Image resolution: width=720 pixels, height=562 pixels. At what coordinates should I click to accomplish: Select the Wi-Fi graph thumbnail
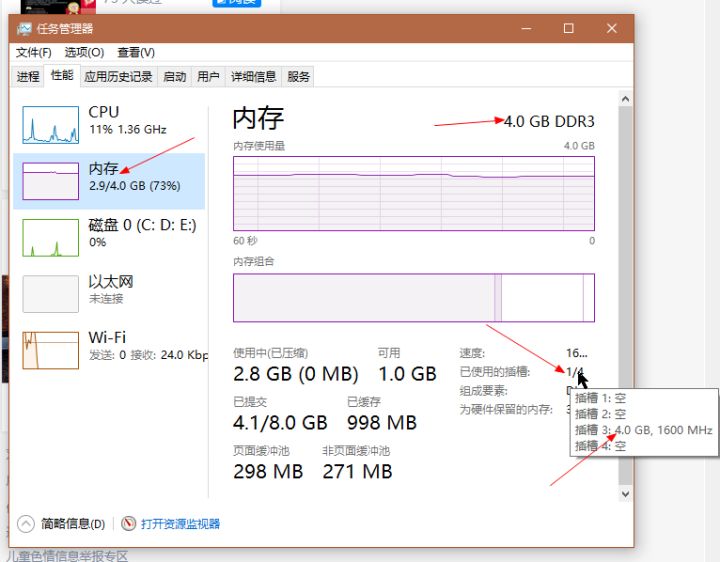pos(50,350)
